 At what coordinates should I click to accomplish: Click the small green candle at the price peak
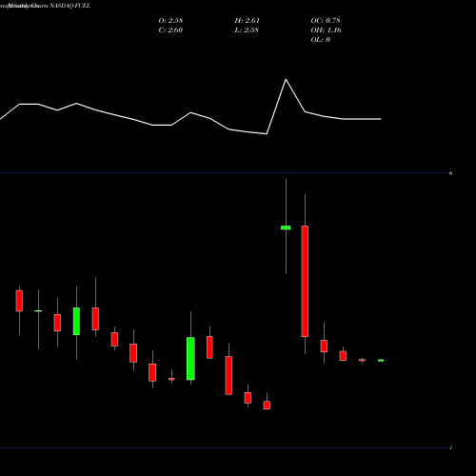coord(286,228)
